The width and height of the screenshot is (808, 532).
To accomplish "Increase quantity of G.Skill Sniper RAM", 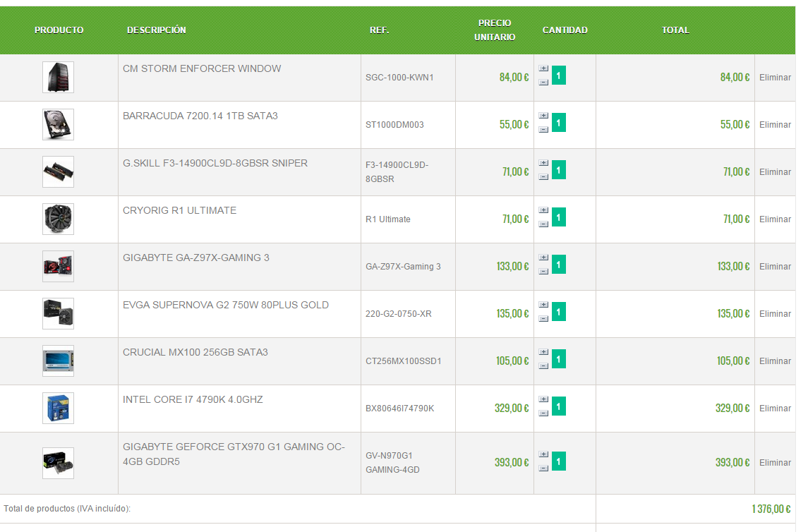I will pyautogui.click(x=543, y=163).
